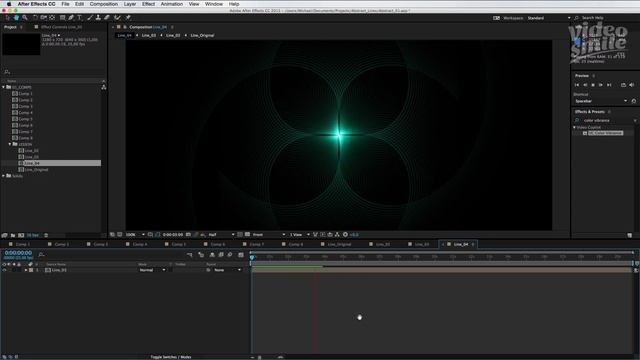Select the Zoom magnifier tool

[x=25, y=18]
